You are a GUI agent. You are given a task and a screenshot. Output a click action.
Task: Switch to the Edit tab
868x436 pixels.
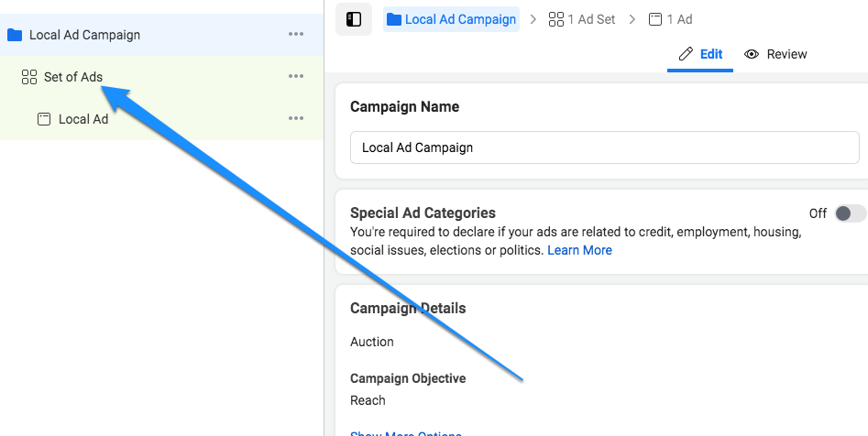coord(700,54)
